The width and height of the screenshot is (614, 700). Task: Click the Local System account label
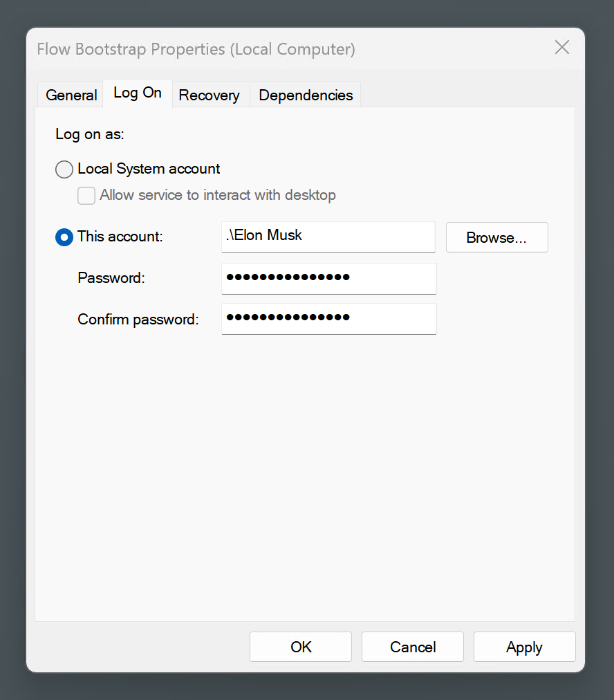click(149, 169)
